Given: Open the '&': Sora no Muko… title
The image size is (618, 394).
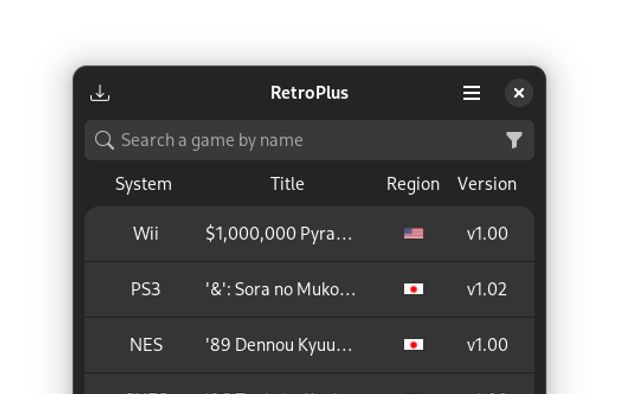Looking at the screenshot, I should 280,289.
